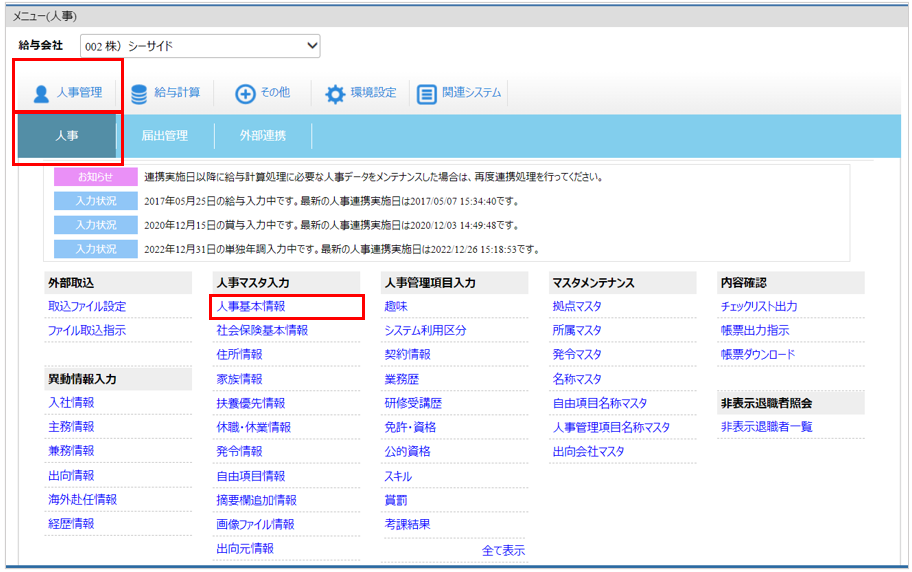Viewport: 912px width, 572px height.
Task: Open 自由項目情報 link
Action: (x=251, y=476)
